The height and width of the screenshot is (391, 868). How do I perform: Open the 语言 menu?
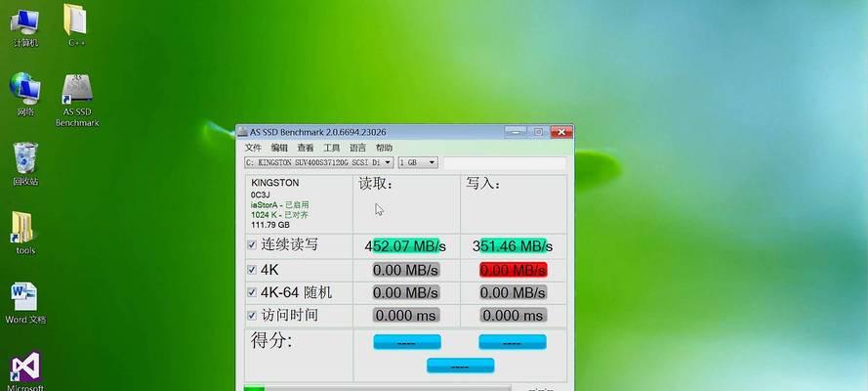pyautogui.click(x=357, y=148)
